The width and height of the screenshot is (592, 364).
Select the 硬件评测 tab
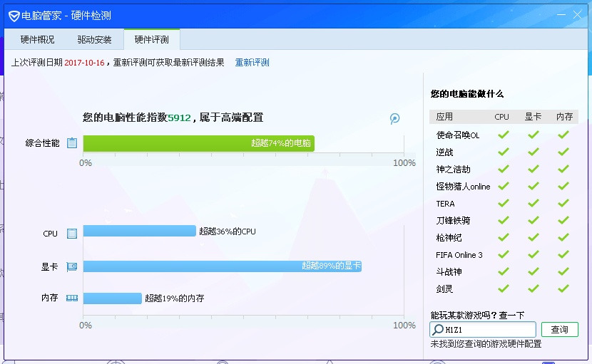pos(152,40)
